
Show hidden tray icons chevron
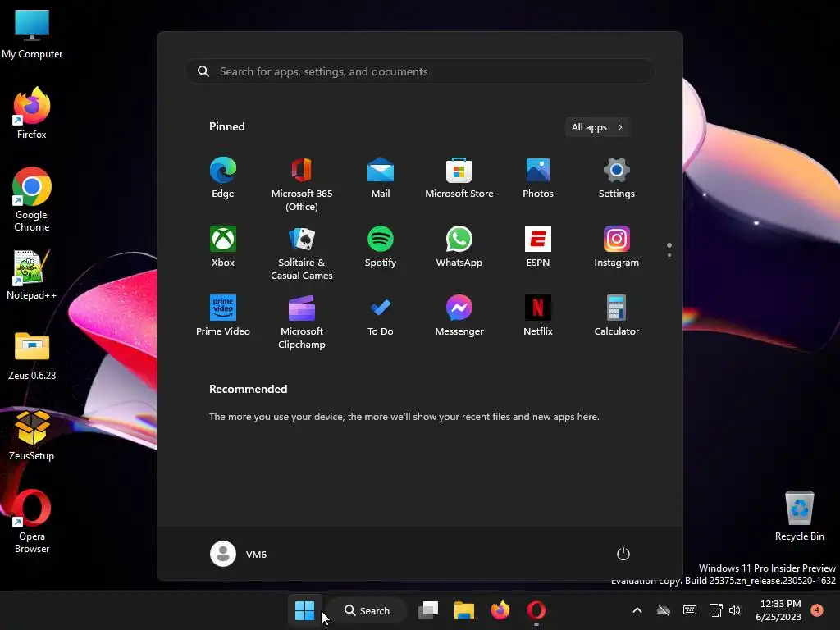coord(637,610)
